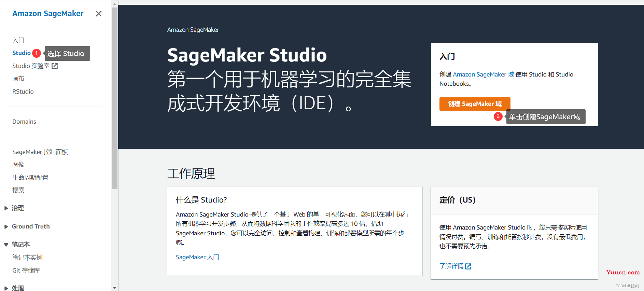Expand the 治理 section arrow
The width and height of the screenshot is (644, 291).
point(6,208)
